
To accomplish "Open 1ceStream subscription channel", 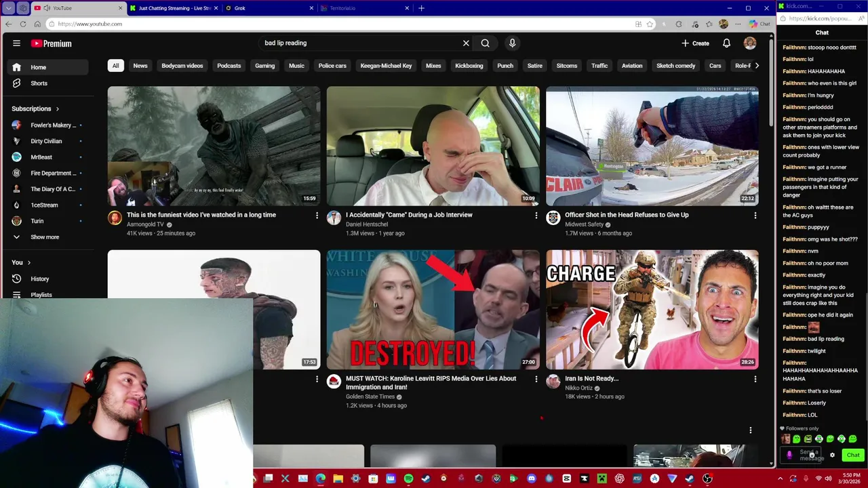I will pyautogui.click(x=47, y=205).
